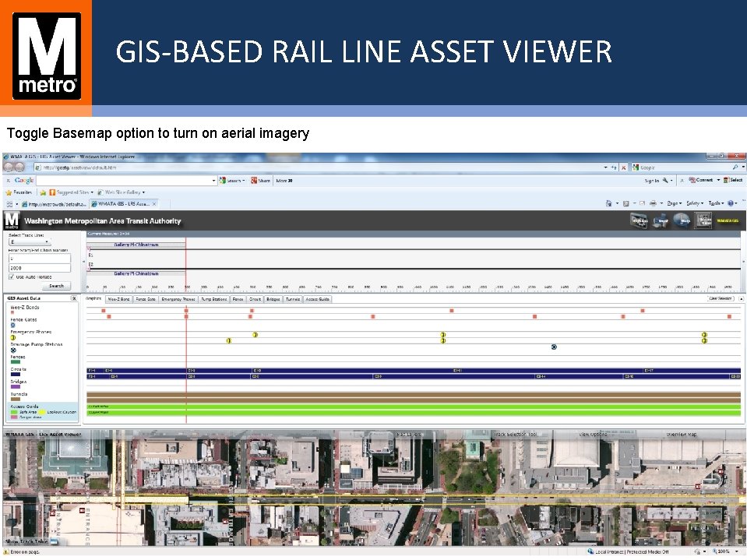Click the browser Forward button
Screen dimensions: 747x560
tap(19, 167)
